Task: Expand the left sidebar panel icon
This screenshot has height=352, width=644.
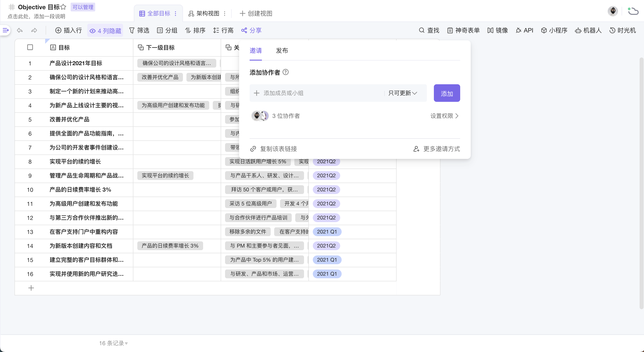Action: [5, 30]
